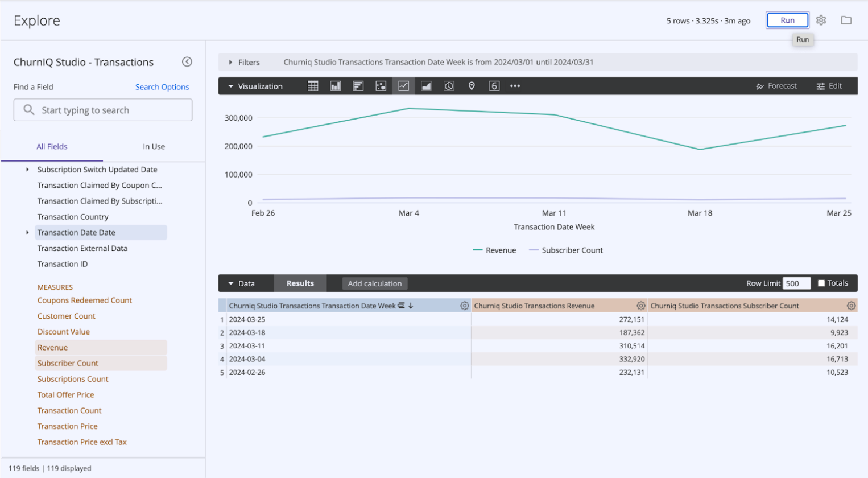Image resolution: width=868 pixels, height=478 pixels.
Task: Open Search Options link
Action: click(x=162, y=87)
